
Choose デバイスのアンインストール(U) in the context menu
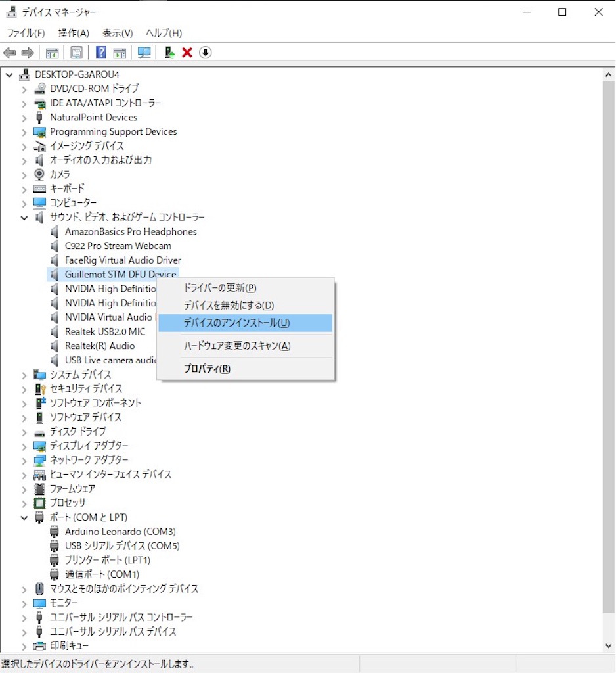(x=246, y=323)
